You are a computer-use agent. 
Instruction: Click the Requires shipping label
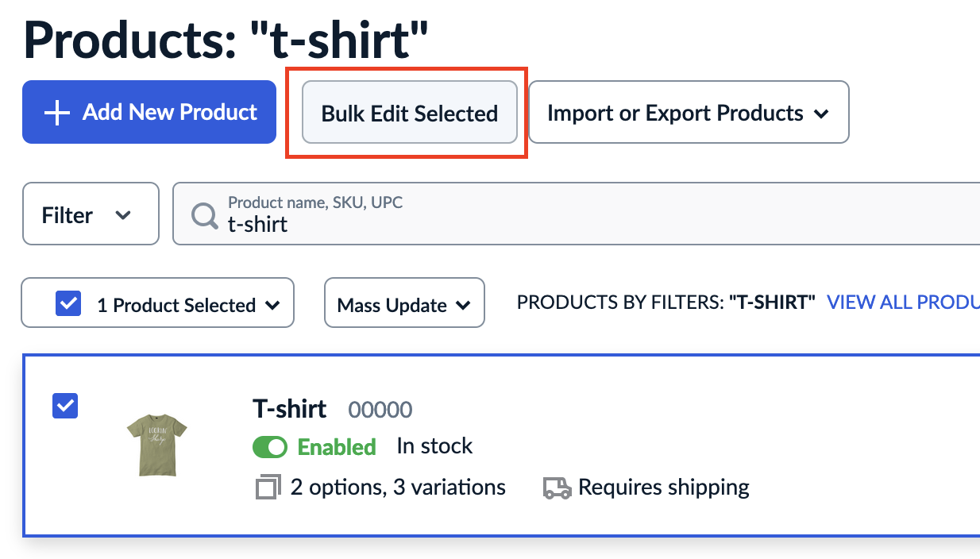(x=663, y=487)
